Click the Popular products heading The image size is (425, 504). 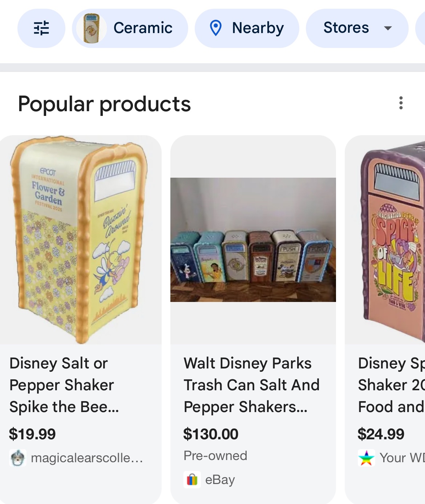(x=104, y=104)
